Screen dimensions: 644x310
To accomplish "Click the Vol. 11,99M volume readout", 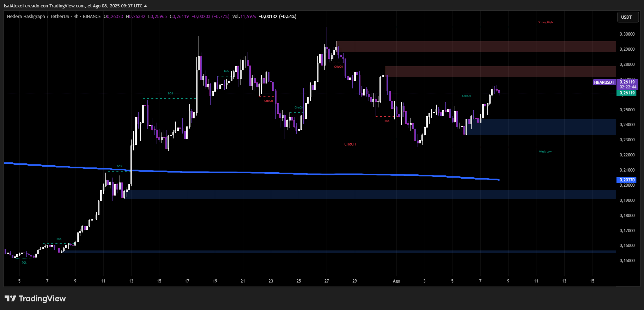I will [x=244, y=17].
